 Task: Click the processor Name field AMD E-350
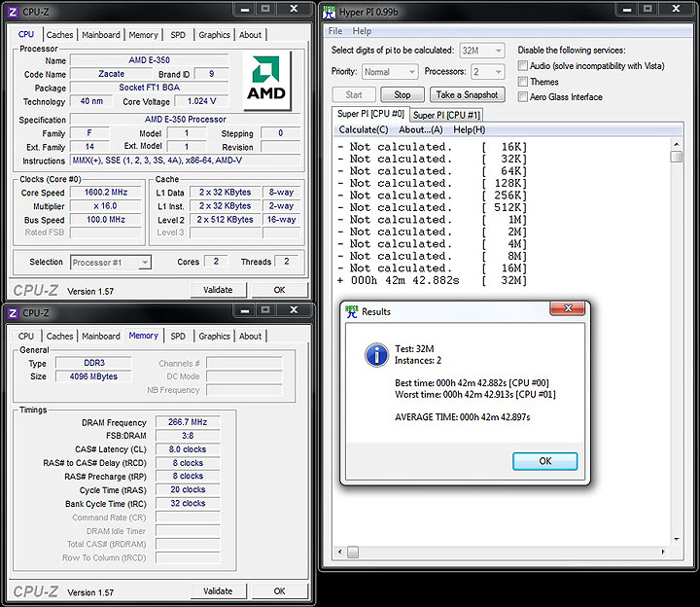tap(149, 60)
